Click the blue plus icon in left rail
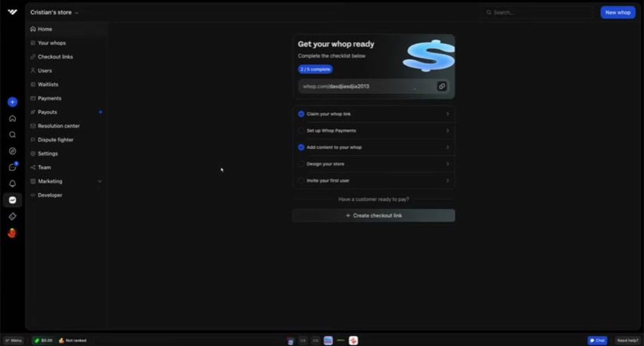 click(13, 102)
